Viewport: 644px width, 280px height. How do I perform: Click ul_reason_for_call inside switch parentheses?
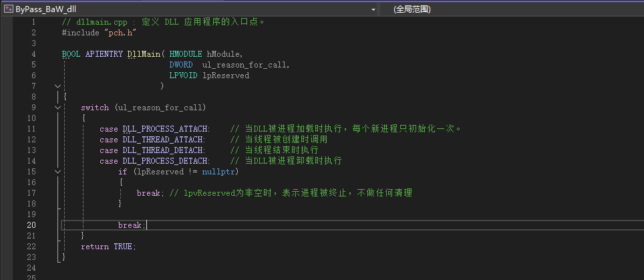point(160,107)
